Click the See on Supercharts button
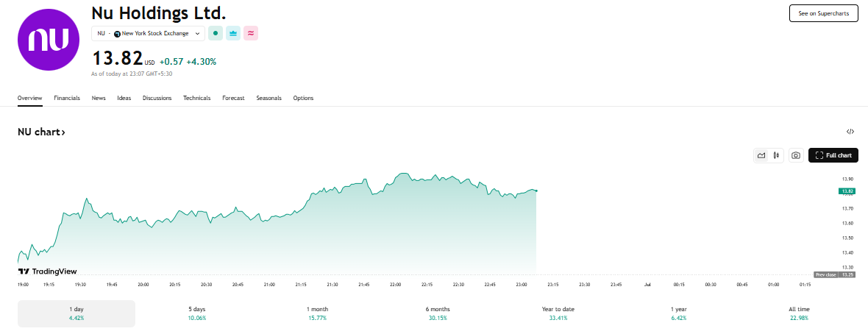 pyautogui.click(x=824, y=13)
